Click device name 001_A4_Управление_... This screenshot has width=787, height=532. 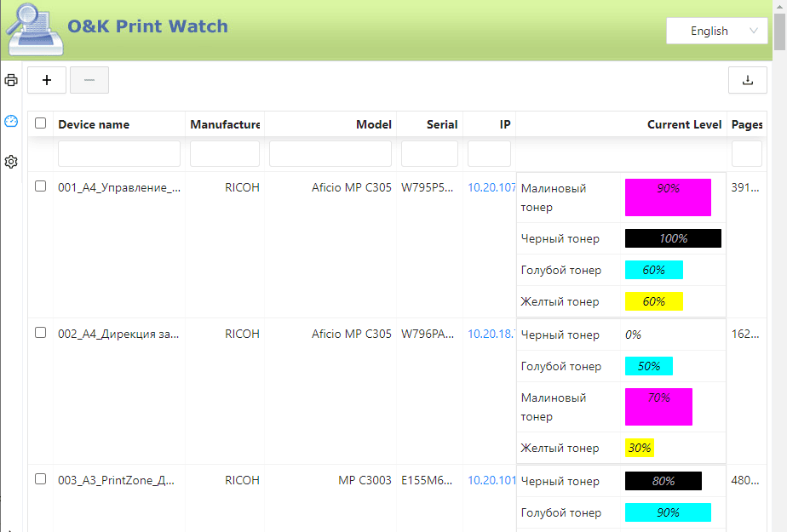tap(119, 187)
